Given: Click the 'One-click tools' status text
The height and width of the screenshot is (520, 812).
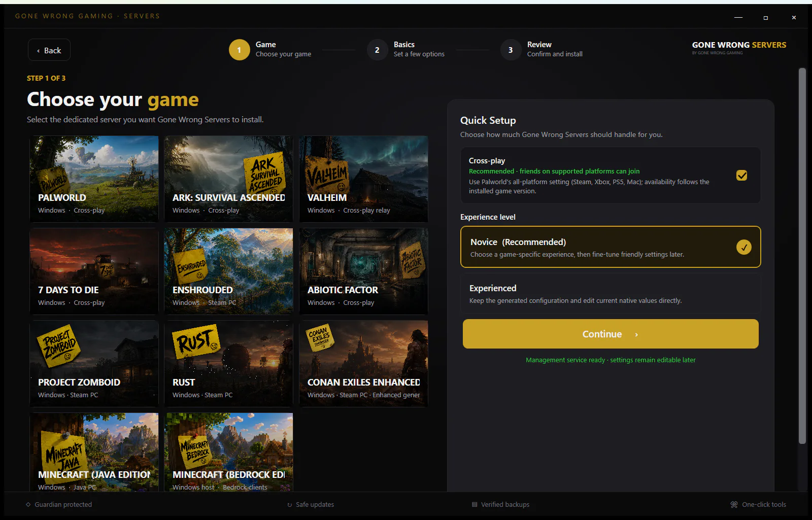Looking at the screenshot, I should pos(764,505).
